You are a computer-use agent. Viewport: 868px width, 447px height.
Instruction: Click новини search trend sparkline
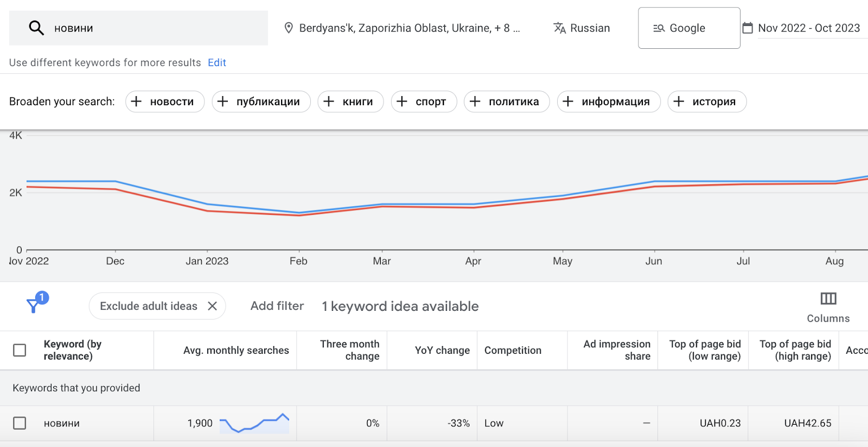pos(254,423)
